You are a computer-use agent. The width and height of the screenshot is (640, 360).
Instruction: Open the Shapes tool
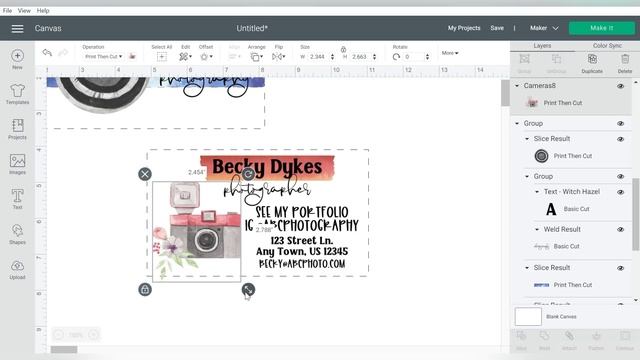(x=17, y=234)
